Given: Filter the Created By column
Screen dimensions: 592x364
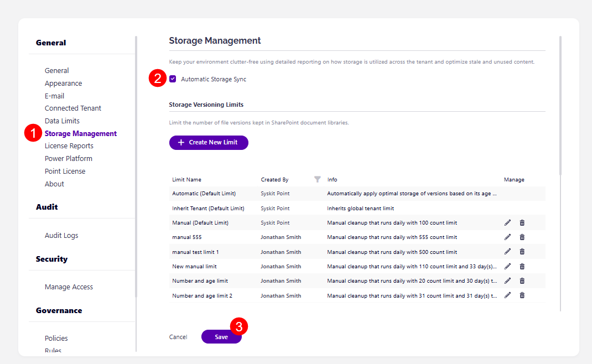Looking at the screenshot, I should point(317,179).
